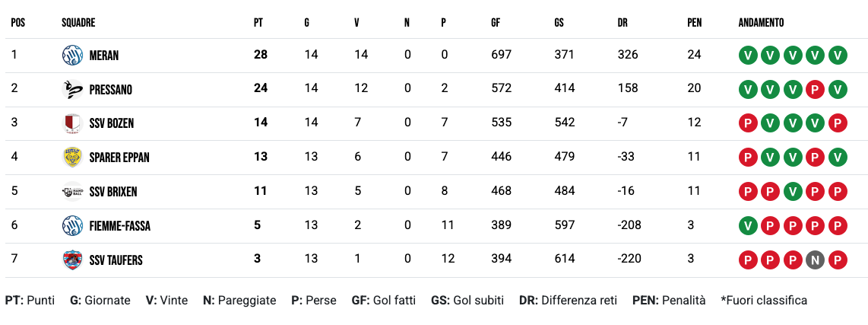Click the Pressano team logo
The image size is (868, 325).
click(71, 90)
